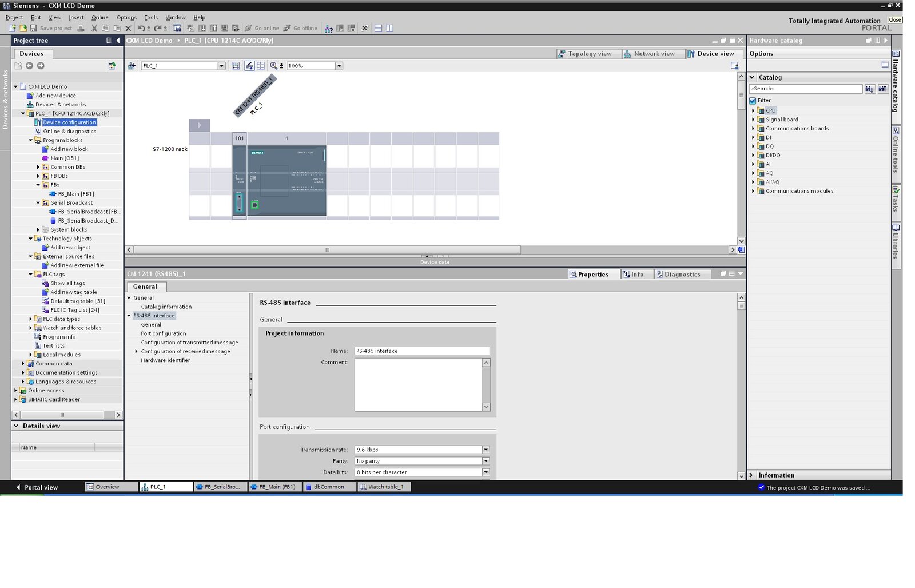The width and height of the screenshot is (915, 588).
Task: Click the Project tree horizontal scrollbar
Action: pyautogui.click(x=62, y=415)
